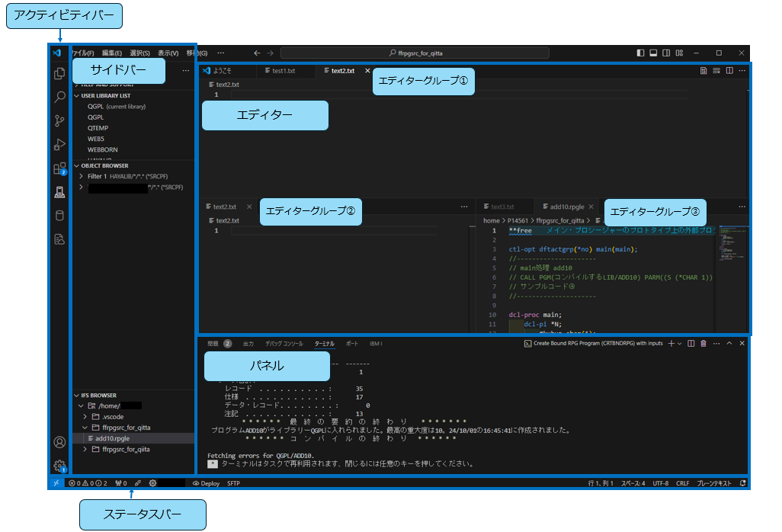Image resolution: width=782 pixels, height=532 pixels.
Task: Split the terminal in the panel
Action: (691, 344)
